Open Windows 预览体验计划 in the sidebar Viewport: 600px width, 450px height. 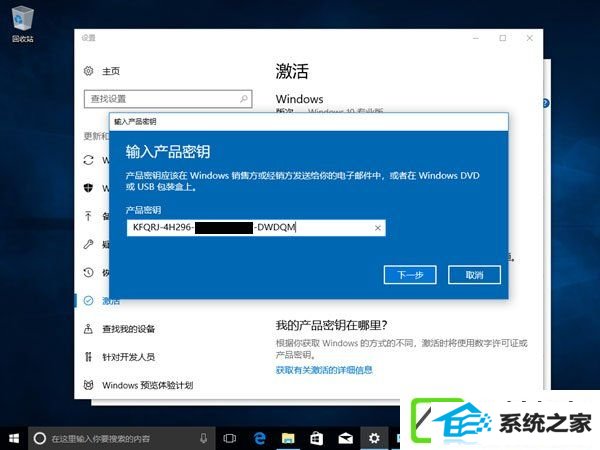(x=148, y=385)
